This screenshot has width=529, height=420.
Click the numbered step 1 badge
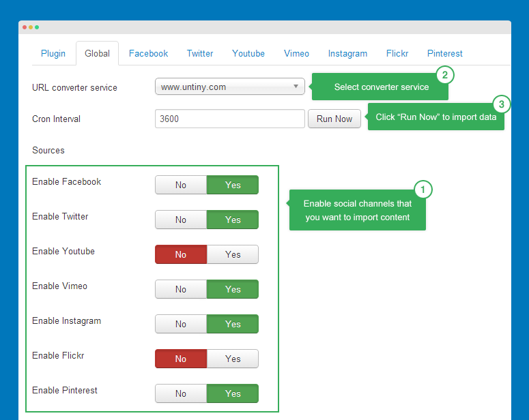pos(423,190)
